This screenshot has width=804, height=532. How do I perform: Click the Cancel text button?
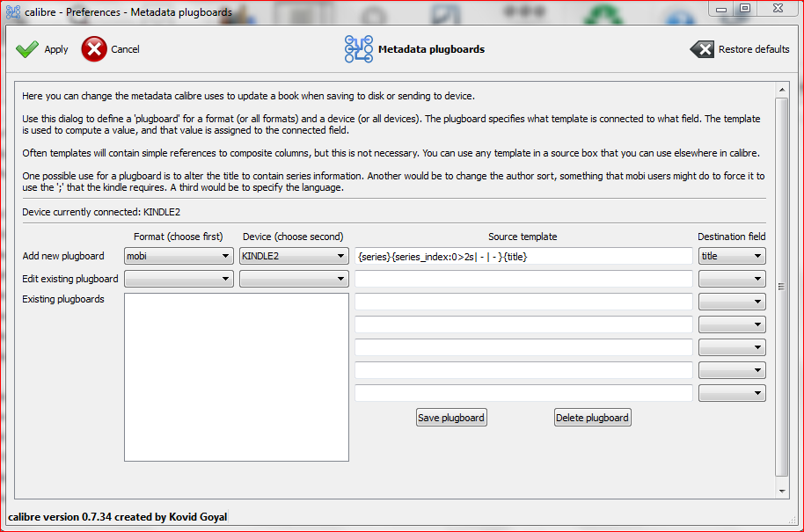[x=125, y=49]
